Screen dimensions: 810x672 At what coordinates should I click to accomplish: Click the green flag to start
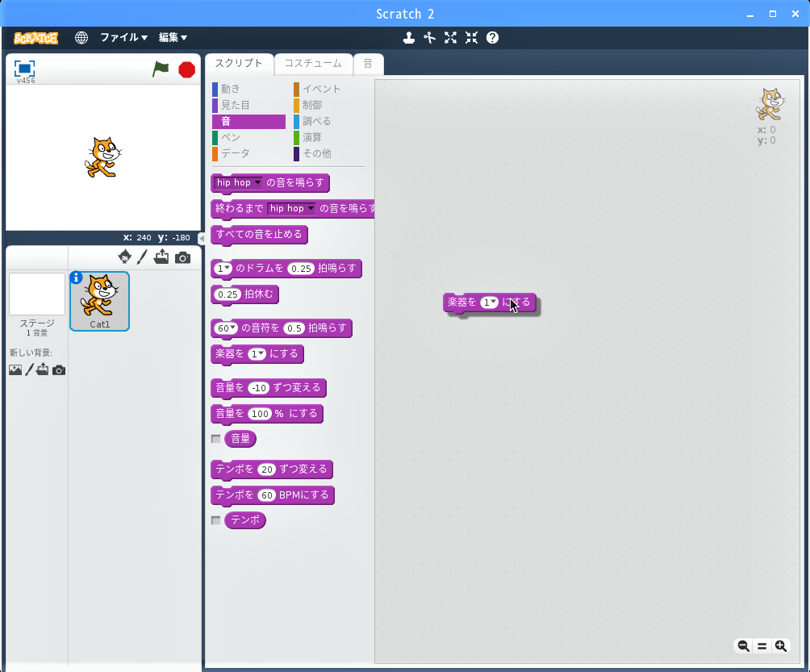pos(161,69)
